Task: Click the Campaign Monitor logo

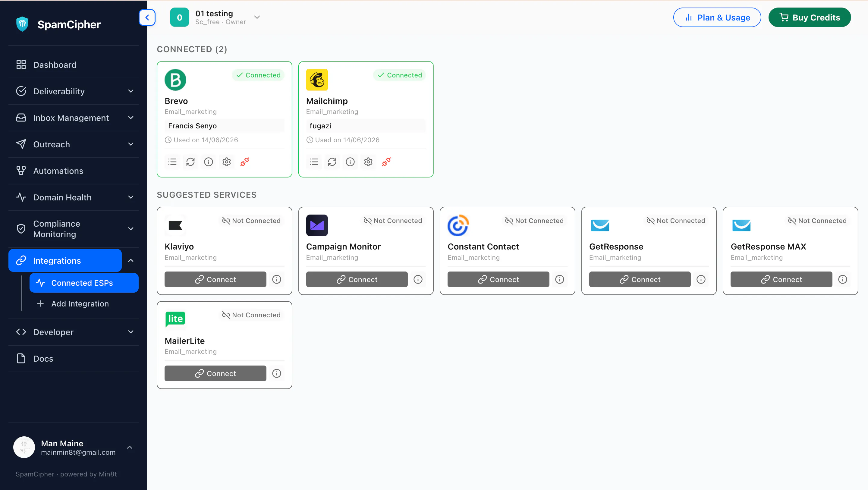Action: click(x=317, y=225)
